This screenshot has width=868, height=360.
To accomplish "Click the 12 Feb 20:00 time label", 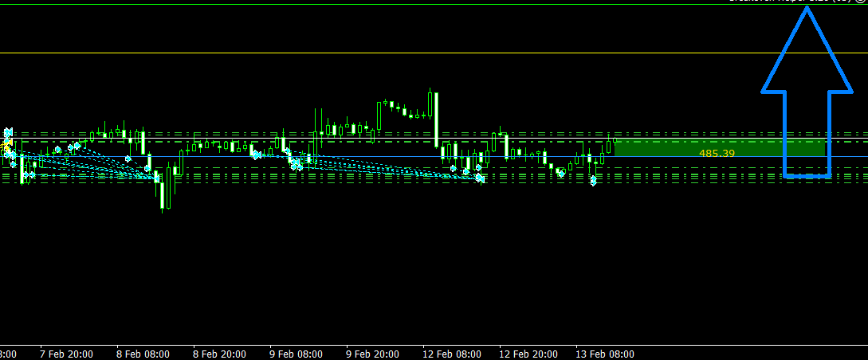I will (x=528, y=354).
